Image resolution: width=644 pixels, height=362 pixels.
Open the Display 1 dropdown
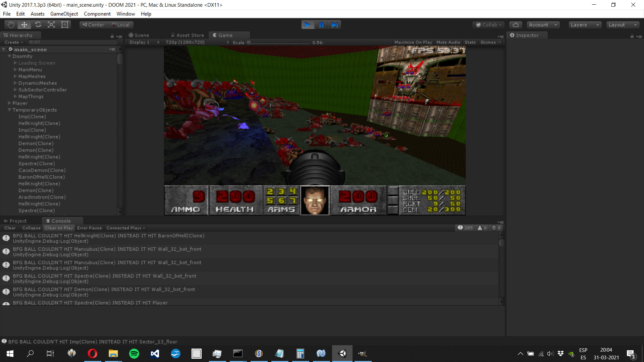click(144, 42)
